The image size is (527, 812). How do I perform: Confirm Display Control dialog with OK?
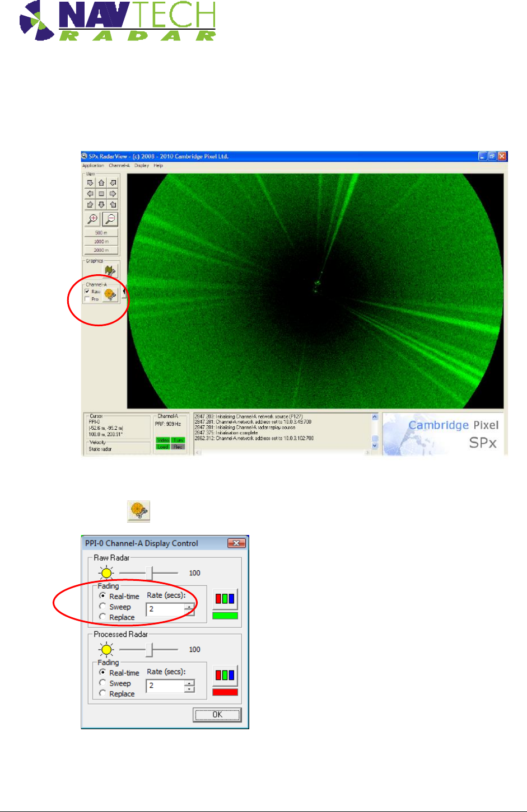tap(217, 715)
